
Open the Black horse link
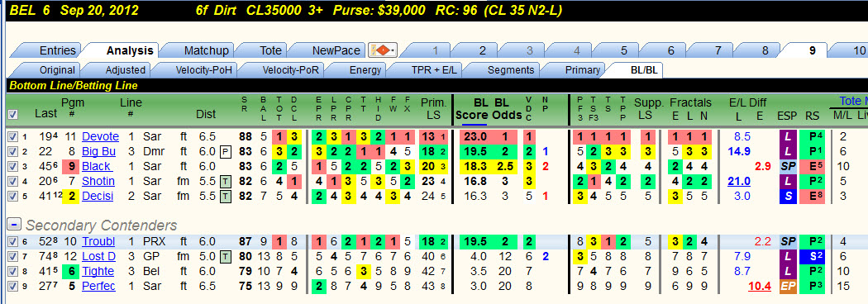tap(98, 166)
